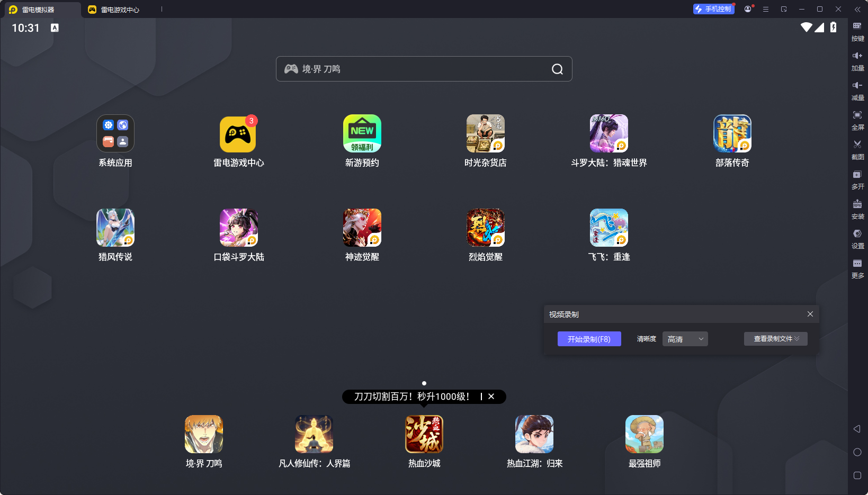The height and width of the screenshot is (495, 868).
Task: Enter fullscreen via the 全屏 button
Action: tap(857, 121)
